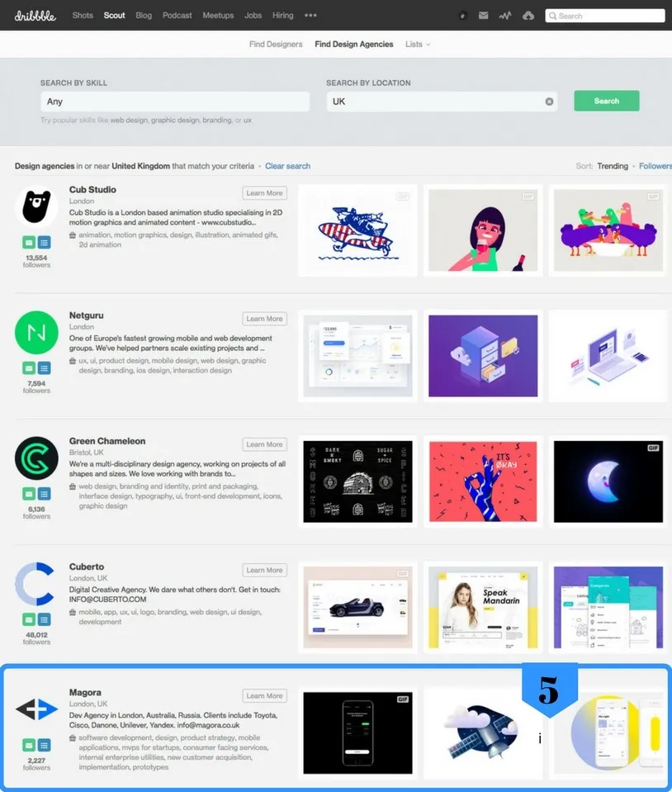Click the branding skill suggestion link

point(216,121)
